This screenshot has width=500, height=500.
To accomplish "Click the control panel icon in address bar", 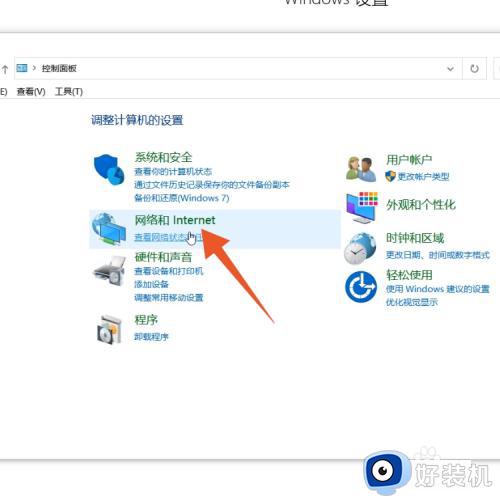I will pyautogui.click(x=22, y=68).
